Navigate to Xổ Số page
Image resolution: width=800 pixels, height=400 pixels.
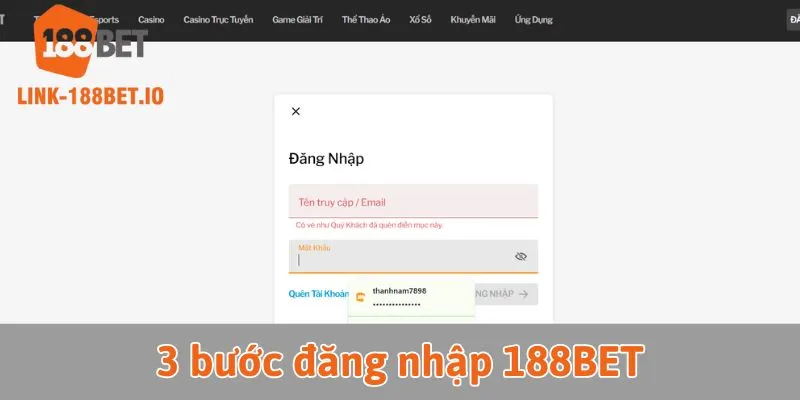click(x=420, y=20)
